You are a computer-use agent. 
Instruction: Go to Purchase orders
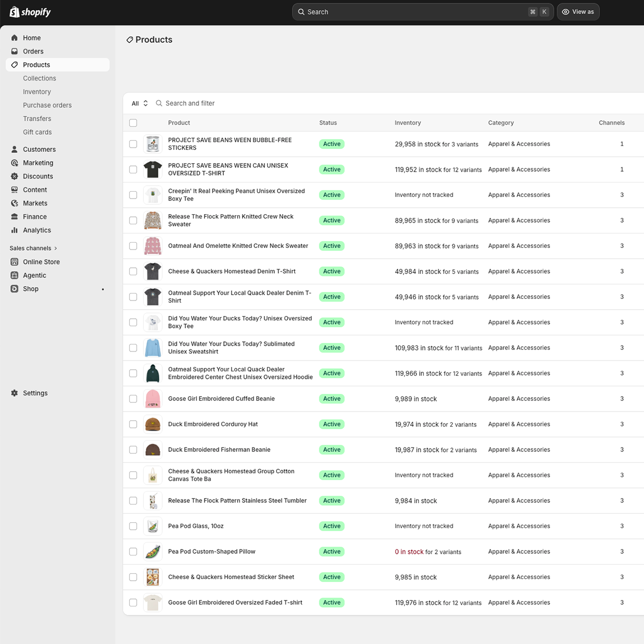pyautogui.click(x=47, y=105)
